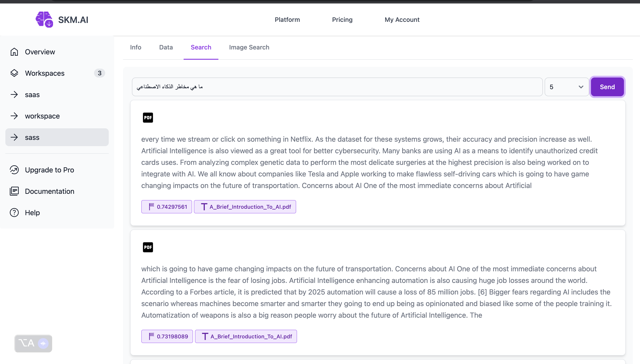Switch to the Data tab
This screenshot has height=364, width=640.
(166, 47)
